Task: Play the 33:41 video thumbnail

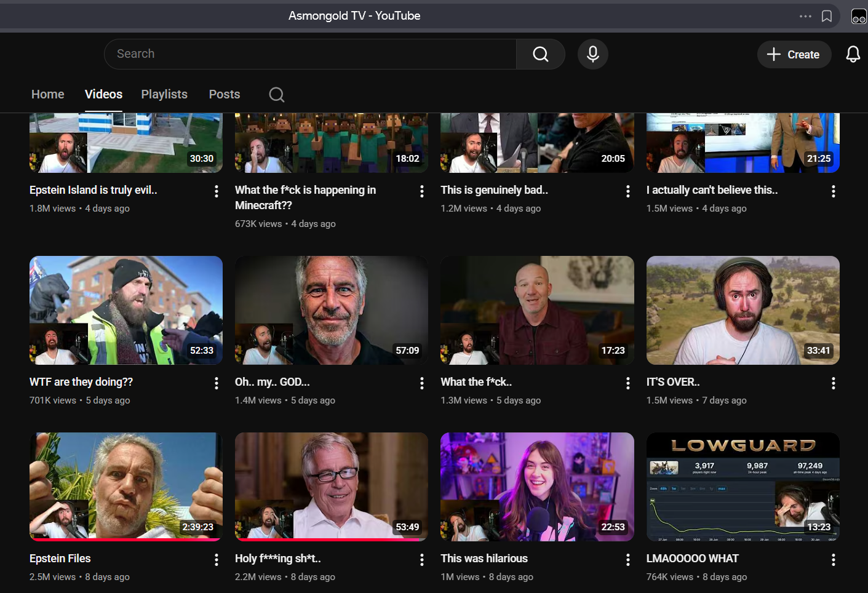Action: click(x=743, y=310)
